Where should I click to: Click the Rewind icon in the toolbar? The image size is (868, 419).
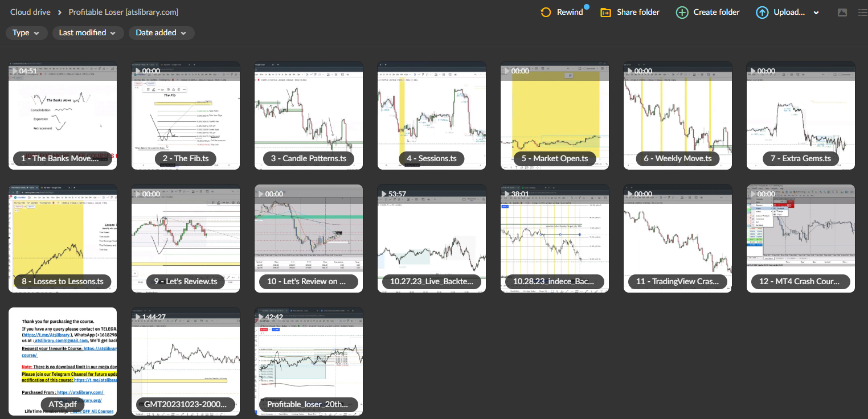pyautogui.click(x=545, y=11)
